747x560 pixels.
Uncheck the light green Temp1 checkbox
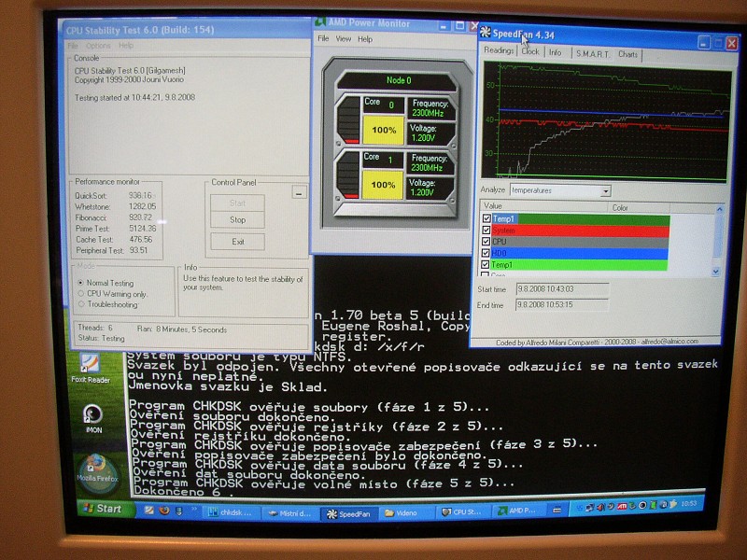(485, 264)
